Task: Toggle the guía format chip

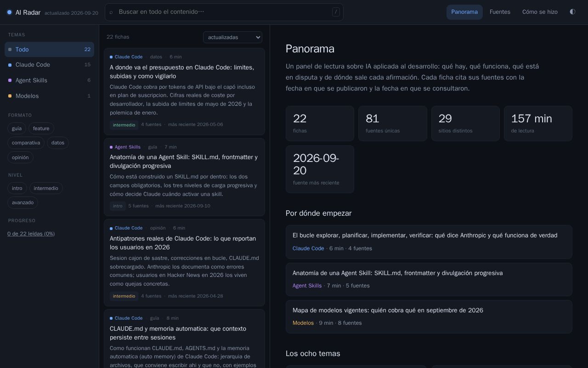Action: [x=17, y=128]
